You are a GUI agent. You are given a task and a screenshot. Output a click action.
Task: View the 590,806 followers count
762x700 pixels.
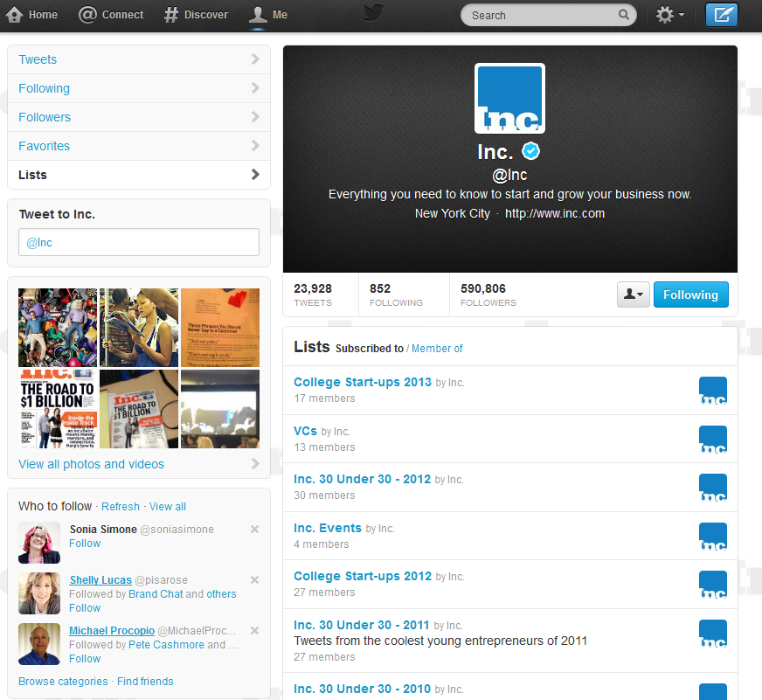[x=488, y=295]
